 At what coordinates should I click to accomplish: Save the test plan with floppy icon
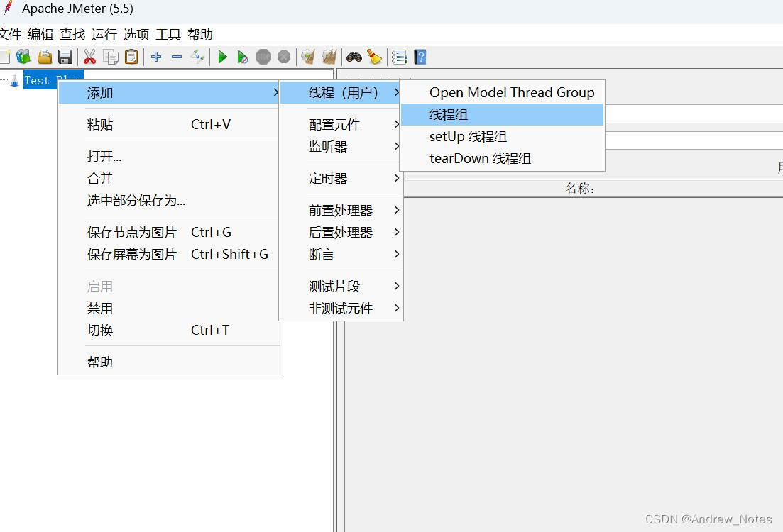point(65,57)
